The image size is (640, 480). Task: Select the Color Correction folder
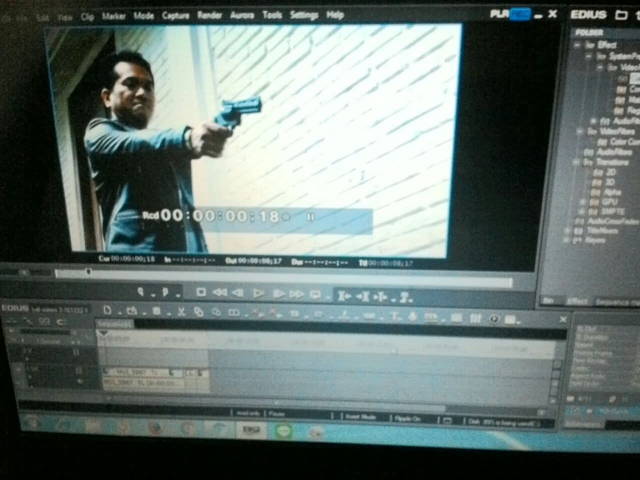618,142
